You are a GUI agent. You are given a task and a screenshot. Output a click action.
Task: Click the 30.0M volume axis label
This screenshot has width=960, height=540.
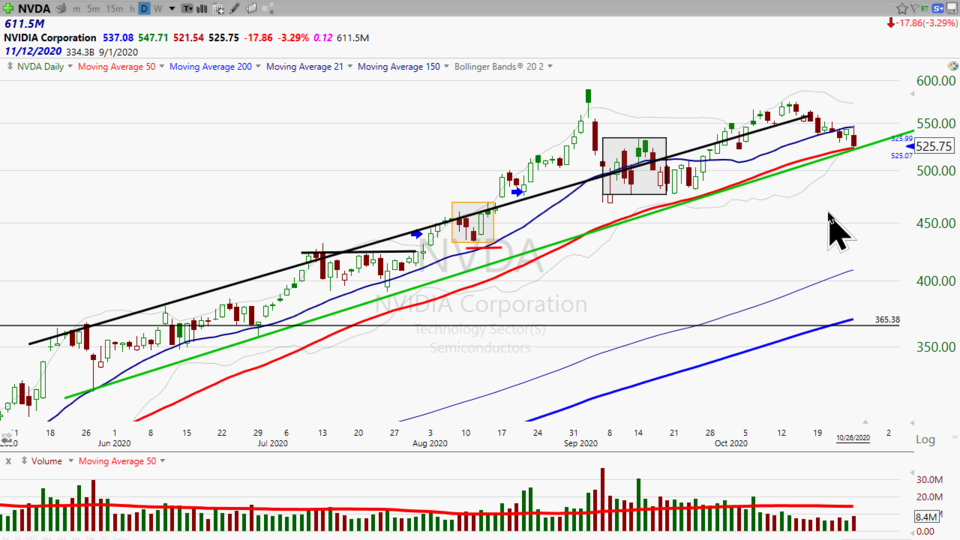[x=929, y=479]
